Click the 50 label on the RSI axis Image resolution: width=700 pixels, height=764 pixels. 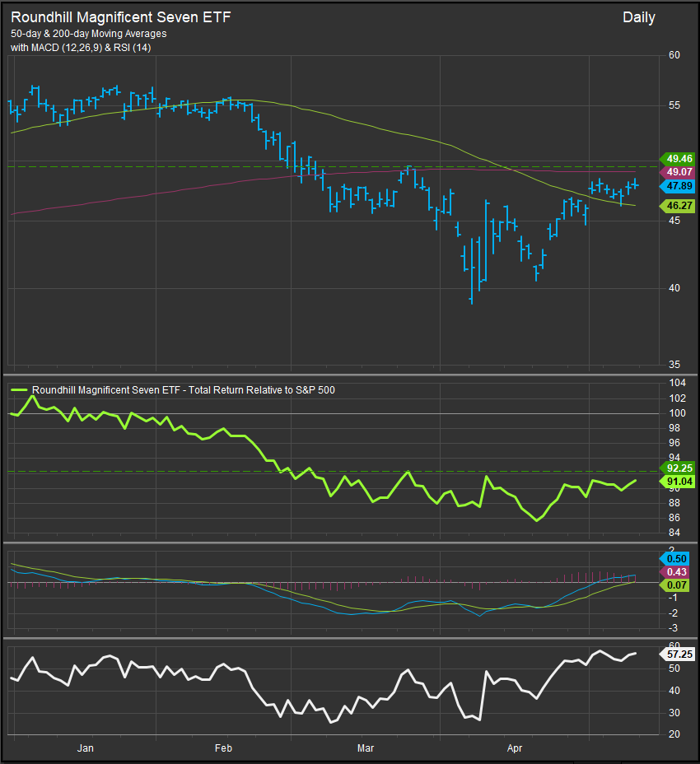click(674, 668)
